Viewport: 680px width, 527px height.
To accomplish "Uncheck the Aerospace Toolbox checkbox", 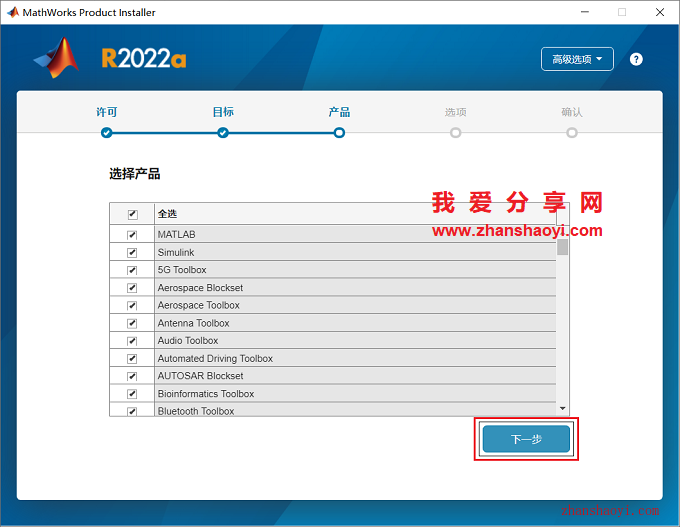I will point(132,306).
